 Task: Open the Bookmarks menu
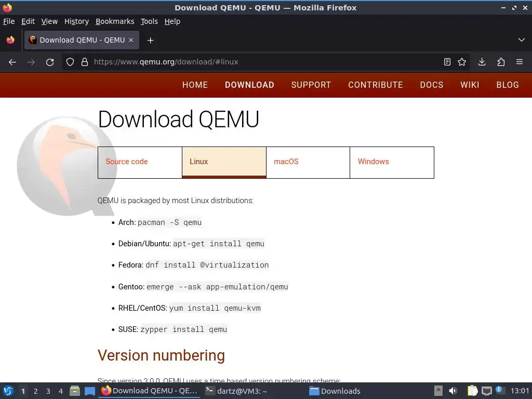115,21
